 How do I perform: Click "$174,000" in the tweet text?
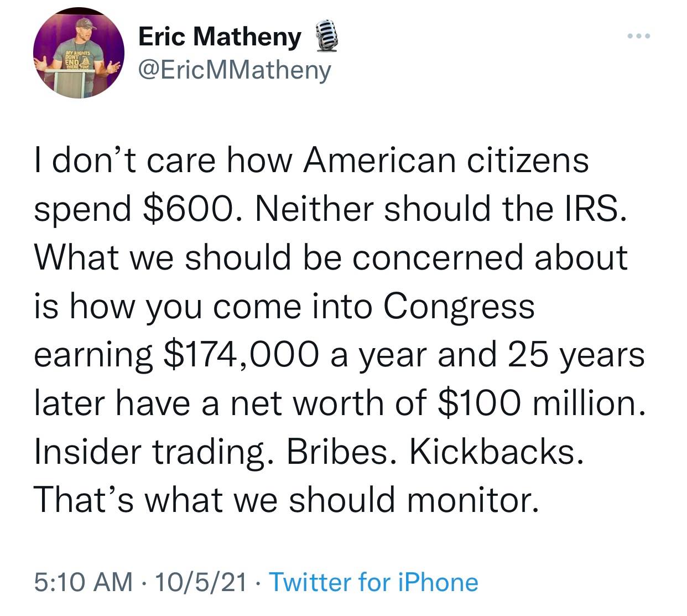pos(241,354)
